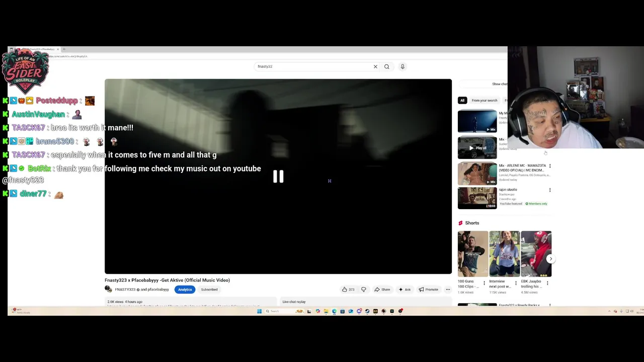This screenshot has height=362, width=644.
Task: Show next Shorts with arrow chevron
Action: [550, 259]
